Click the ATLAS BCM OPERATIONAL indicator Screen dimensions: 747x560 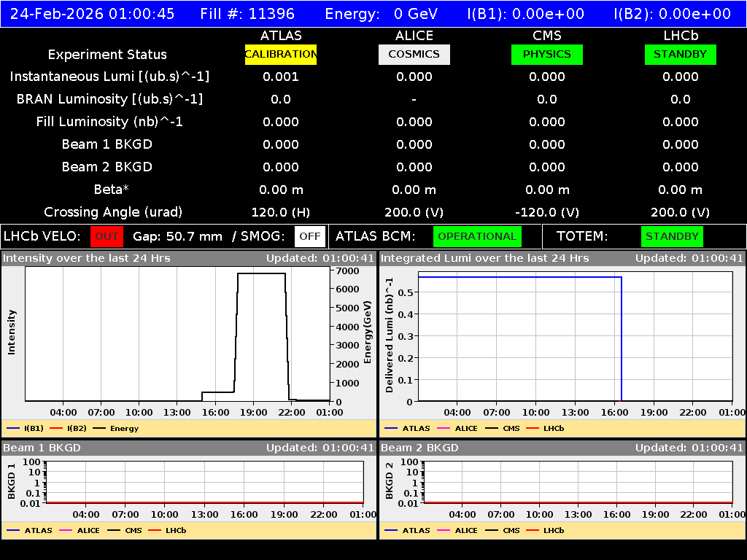pyautogui.click(x=477, y=236)
